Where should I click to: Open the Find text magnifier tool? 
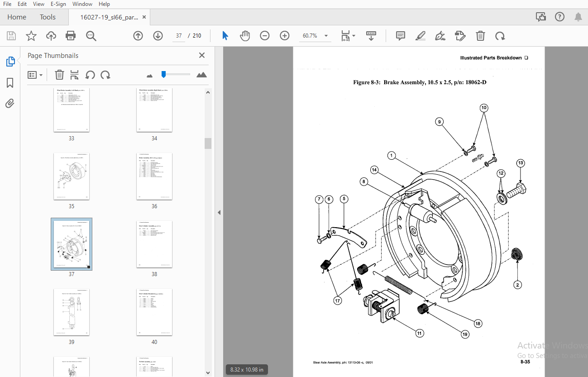coord(91,36)
